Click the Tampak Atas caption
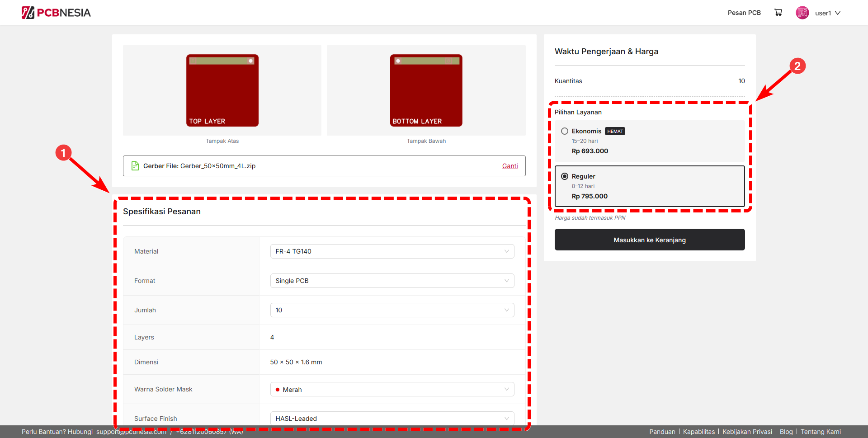868x438 pixels. (222, 141)
